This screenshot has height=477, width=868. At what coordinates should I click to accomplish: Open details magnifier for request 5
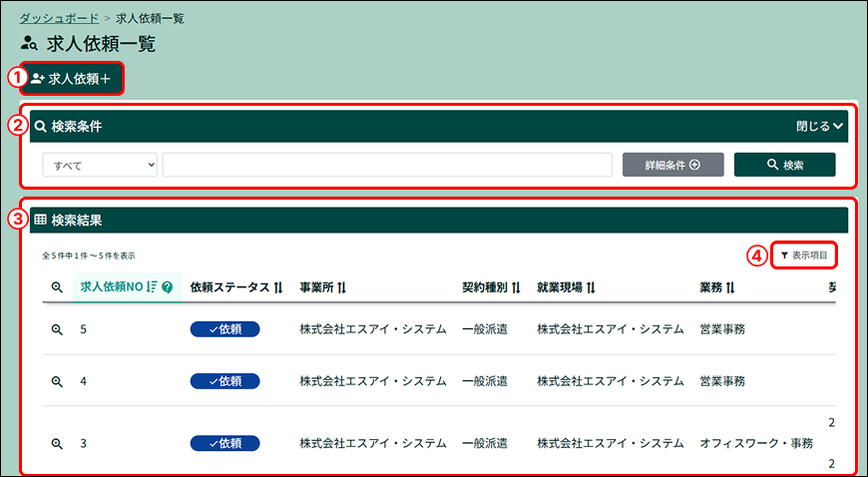tap(57, 329)
